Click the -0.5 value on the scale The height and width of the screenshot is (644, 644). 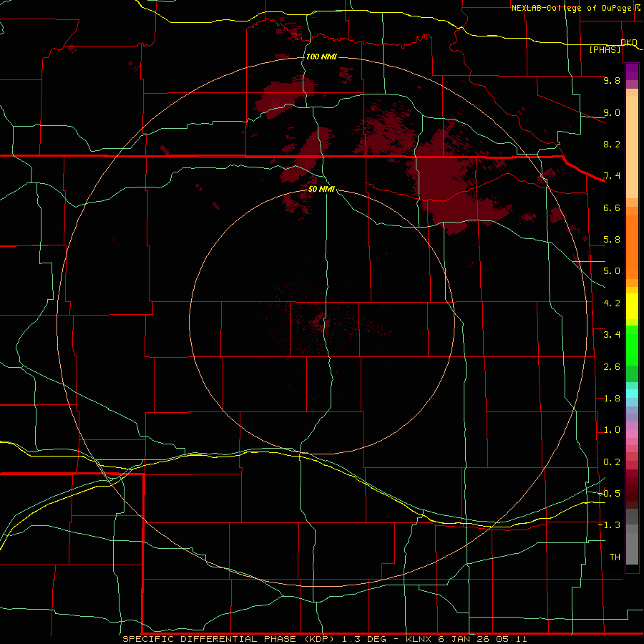point(610,494)
